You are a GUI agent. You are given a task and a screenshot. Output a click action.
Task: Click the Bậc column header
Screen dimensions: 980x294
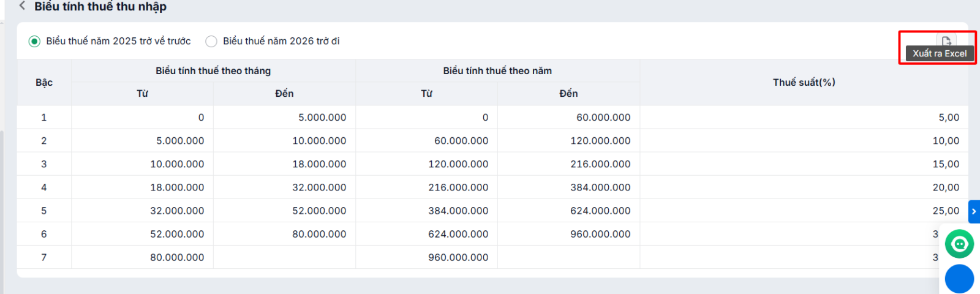coord(44,83)
